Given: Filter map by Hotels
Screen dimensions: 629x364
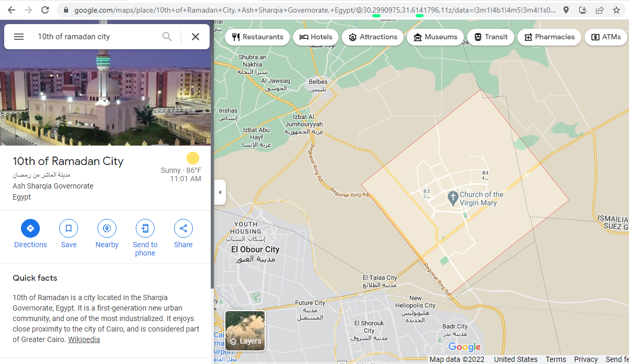Looking at the screenshot, I should click(316, 37).
